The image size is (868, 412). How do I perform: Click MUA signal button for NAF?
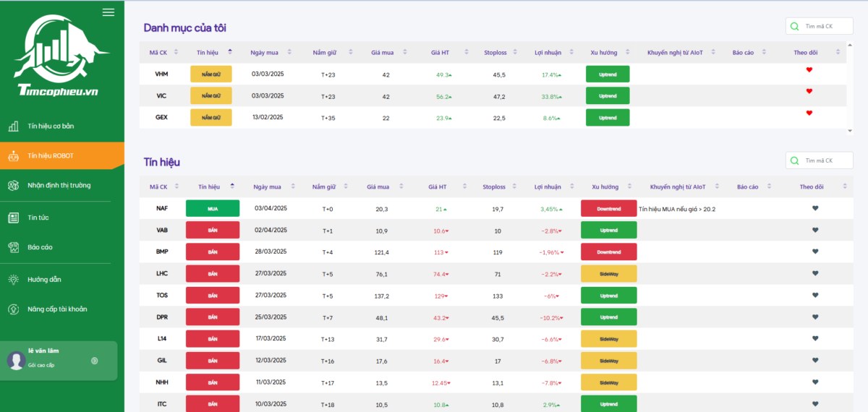point(213,208)
